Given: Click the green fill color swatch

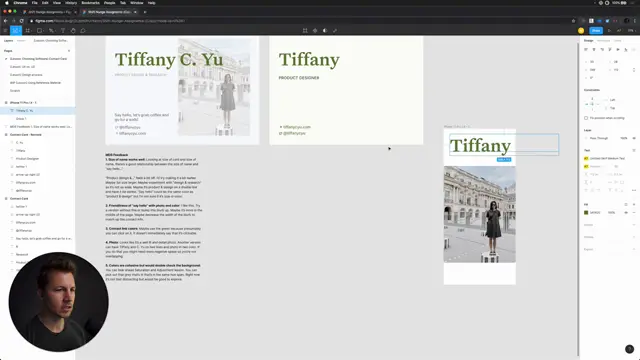Looking at the screenshot, I should pos(586,213).
